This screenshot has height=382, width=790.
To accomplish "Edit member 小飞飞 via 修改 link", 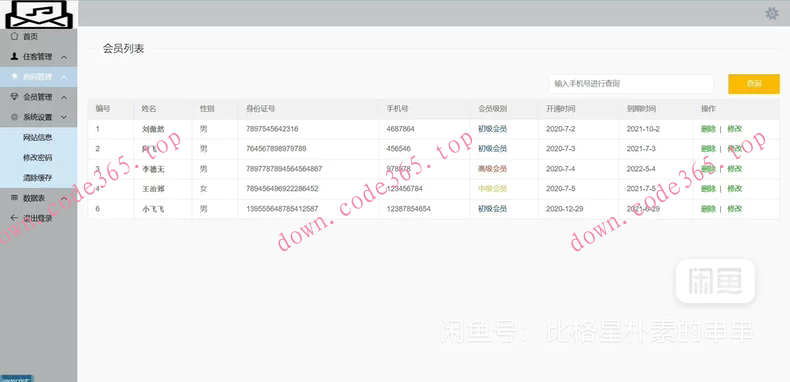I will tap(735, 209).
